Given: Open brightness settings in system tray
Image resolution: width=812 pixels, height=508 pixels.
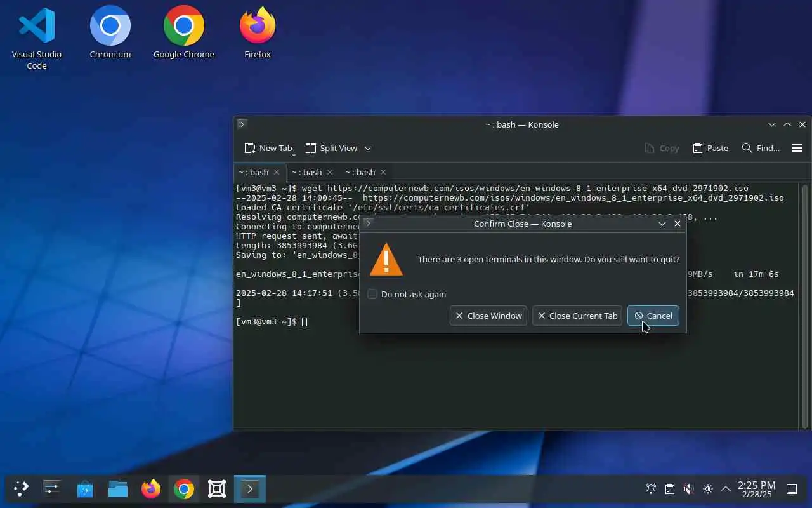Looking at the screenshot, I should tap(708, 489).
